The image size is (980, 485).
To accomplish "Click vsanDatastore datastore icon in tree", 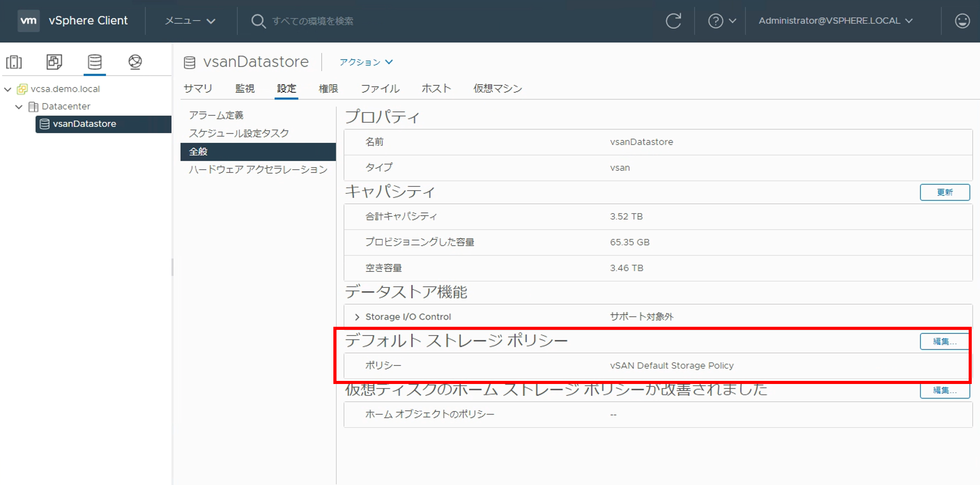I will pos(45,124).
